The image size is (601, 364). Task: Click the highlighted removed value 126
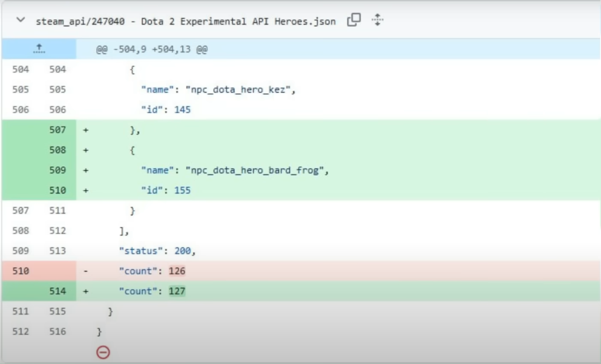coord(177,271)
